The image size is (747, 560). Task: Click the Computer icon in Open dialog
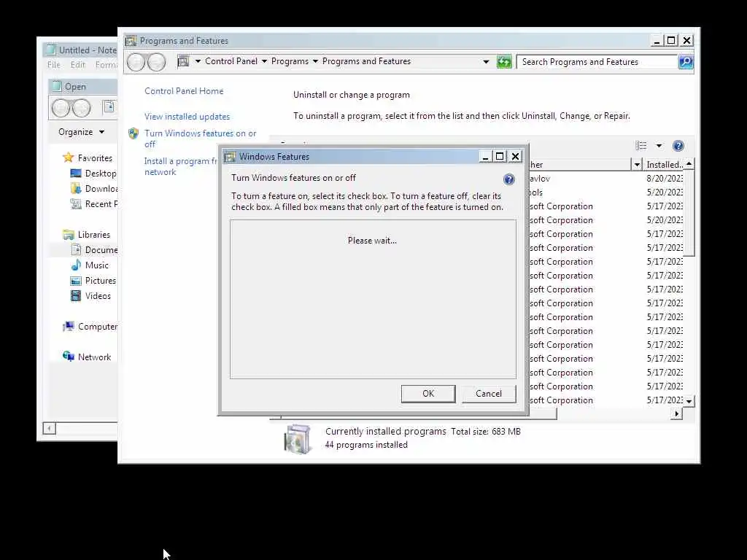pos(69,326)
